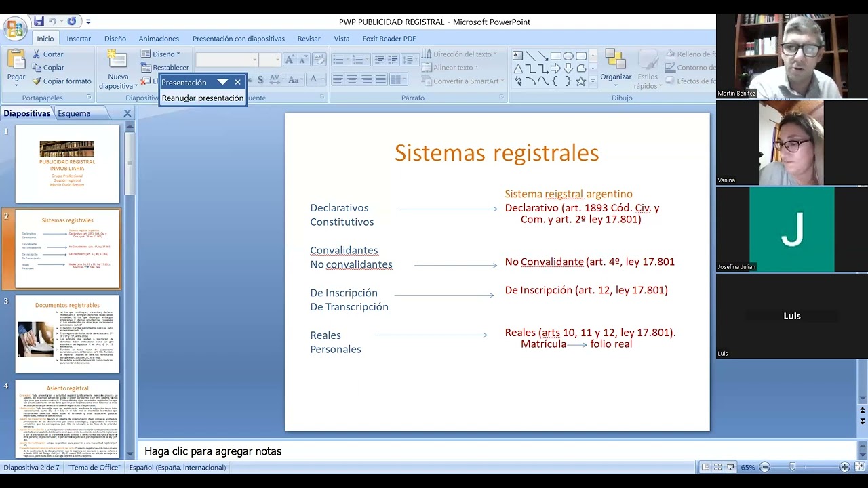This screenshot has width=868, height=488.
Task: Click the Redo/Repeat icon in quick access toolbar
Action: coord(72,22)
